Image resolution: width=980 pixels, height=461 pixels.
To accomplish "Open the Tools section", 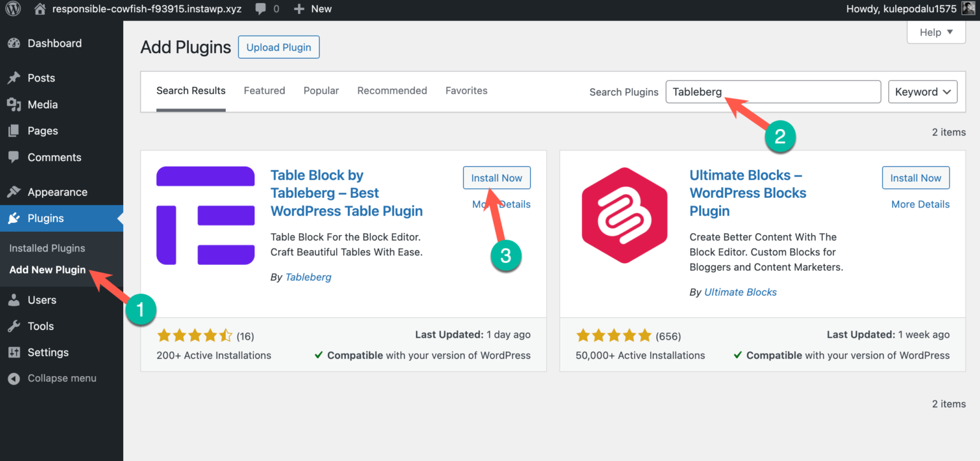I will 40,326.
